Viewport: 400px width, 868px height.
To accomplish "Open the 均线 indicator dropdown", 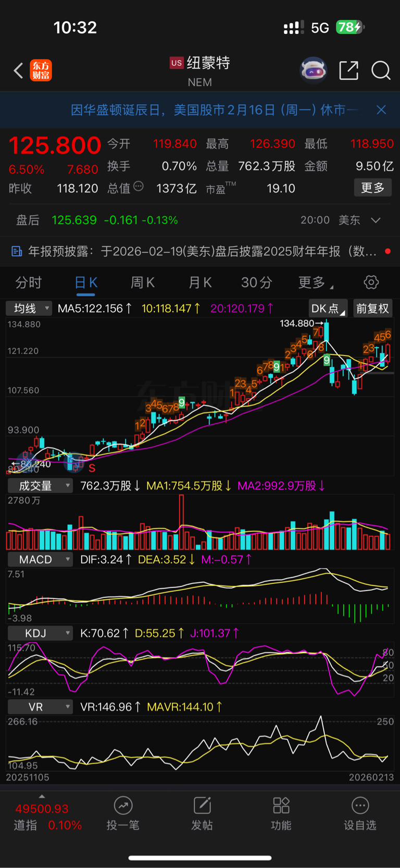I will click(29, 309).
